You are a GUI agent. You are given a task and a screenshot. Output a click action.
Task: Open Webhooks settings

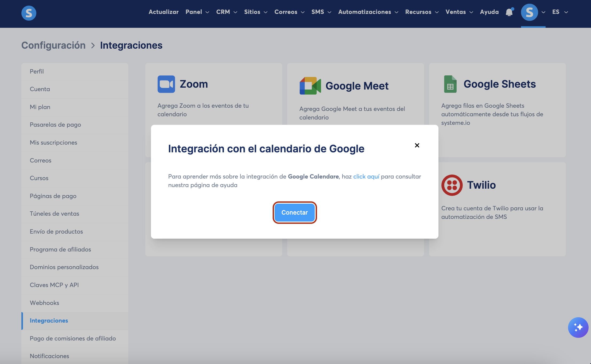(x=75, y=303)
